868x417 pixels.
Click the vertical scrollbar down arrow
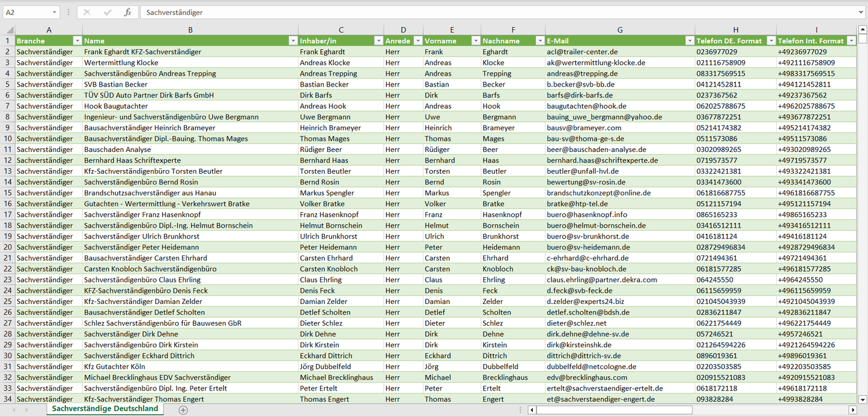pyautogui.click(x=863, y=399)
